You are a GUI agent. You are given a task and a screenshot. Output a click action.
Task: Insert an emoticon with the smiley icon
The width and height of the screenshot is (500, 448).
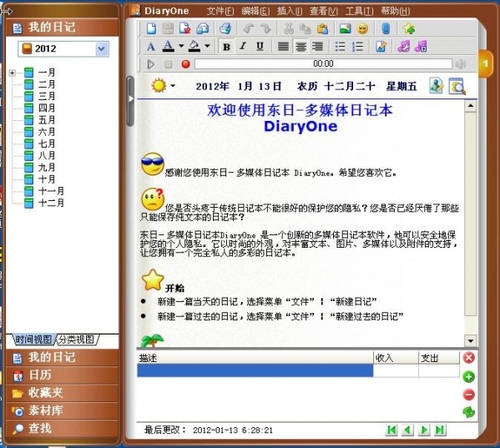(363, 29)
